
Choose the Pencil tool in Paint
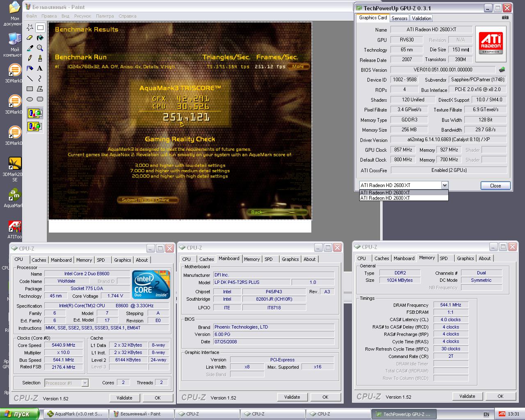tap(30, 58)
